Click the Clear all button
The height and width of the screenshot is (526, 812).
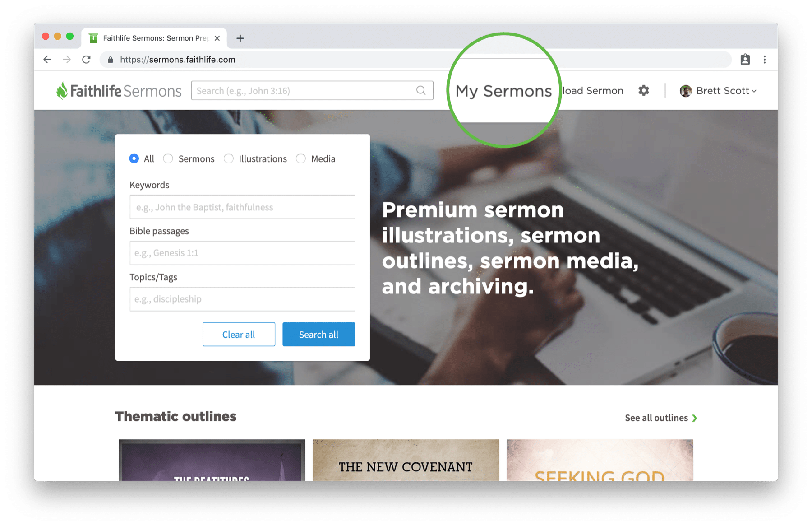click(x=239, y=334)
